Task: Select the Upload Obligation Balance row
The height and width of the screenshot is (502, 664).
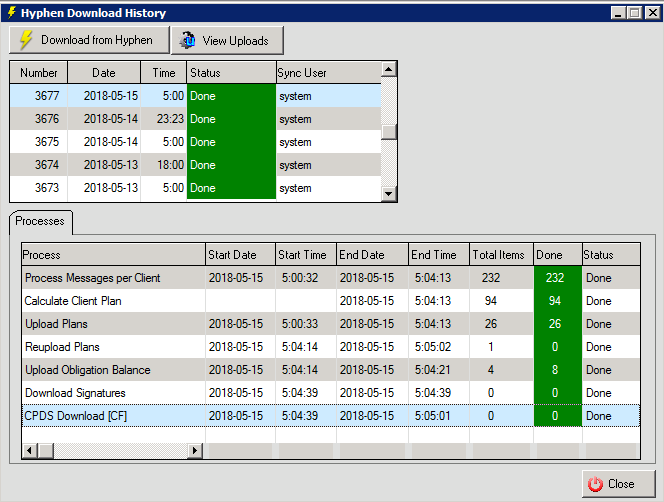Action: (x=331, y=370)
